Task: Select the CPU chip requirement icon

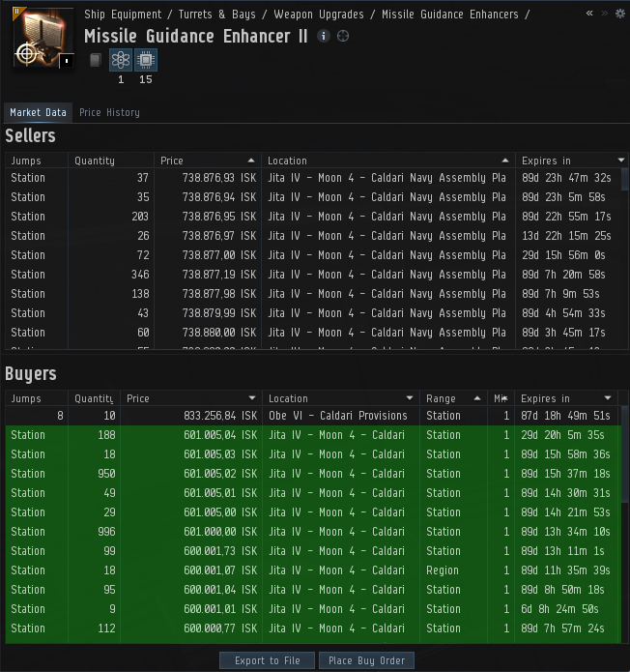Action: (x=146, y=60)
